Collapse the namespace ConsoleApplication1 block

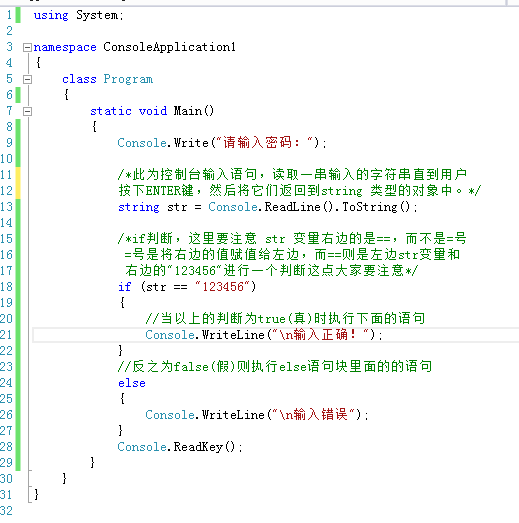[27, 47]
